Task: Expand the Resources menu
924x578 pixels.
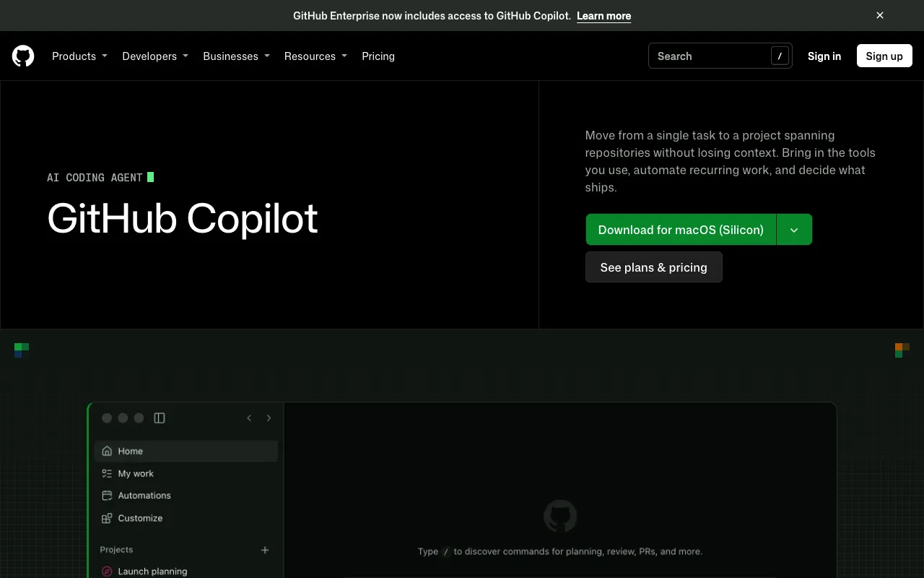Action: click(x=315, y=56)
